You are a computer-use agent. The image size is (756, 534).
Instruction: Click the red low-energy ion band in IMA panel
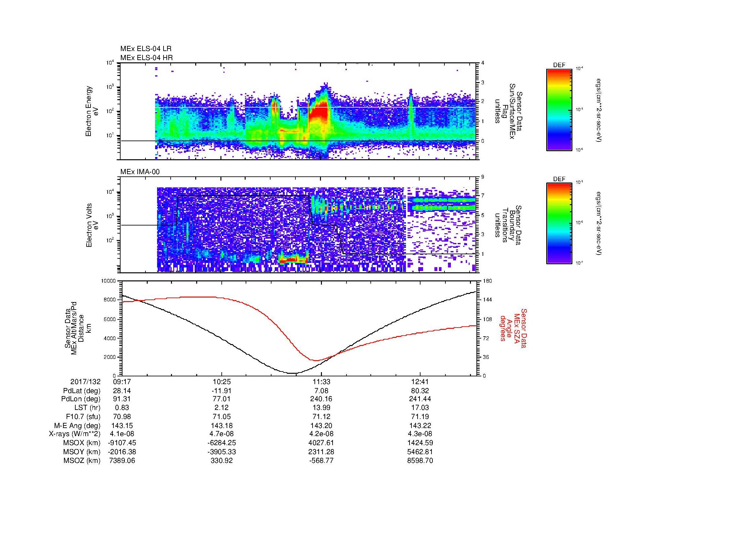(293, 260)
